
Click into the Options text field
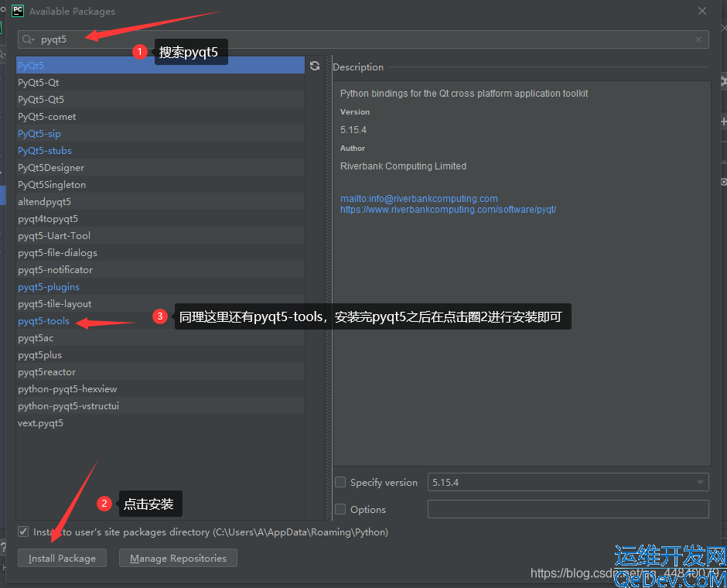click(568, 509)
